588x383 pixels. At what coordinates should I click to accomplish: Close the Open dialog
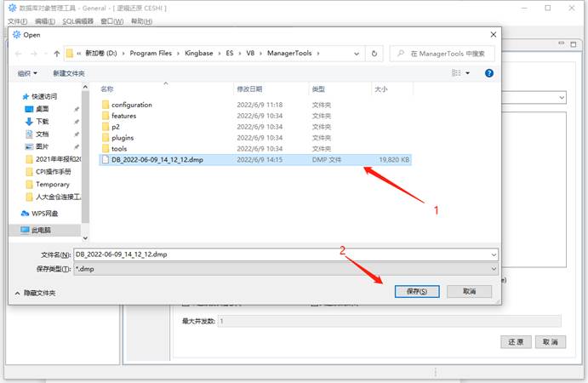click(494, 35)
